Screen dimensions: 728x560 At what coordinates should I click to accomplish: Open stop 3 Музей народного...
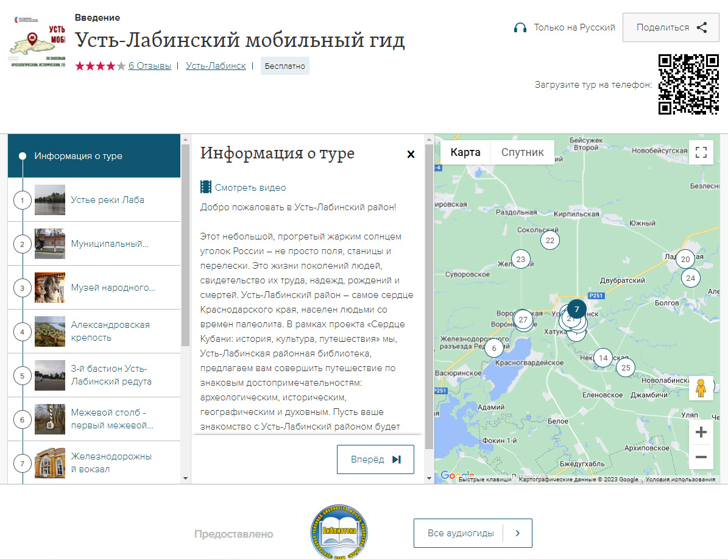point(94,288)
